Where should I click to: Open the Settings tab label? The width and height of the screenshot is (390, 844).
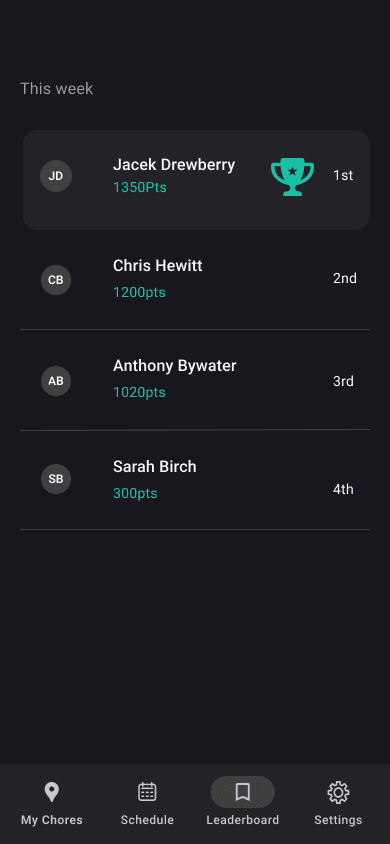pos(338,820)
